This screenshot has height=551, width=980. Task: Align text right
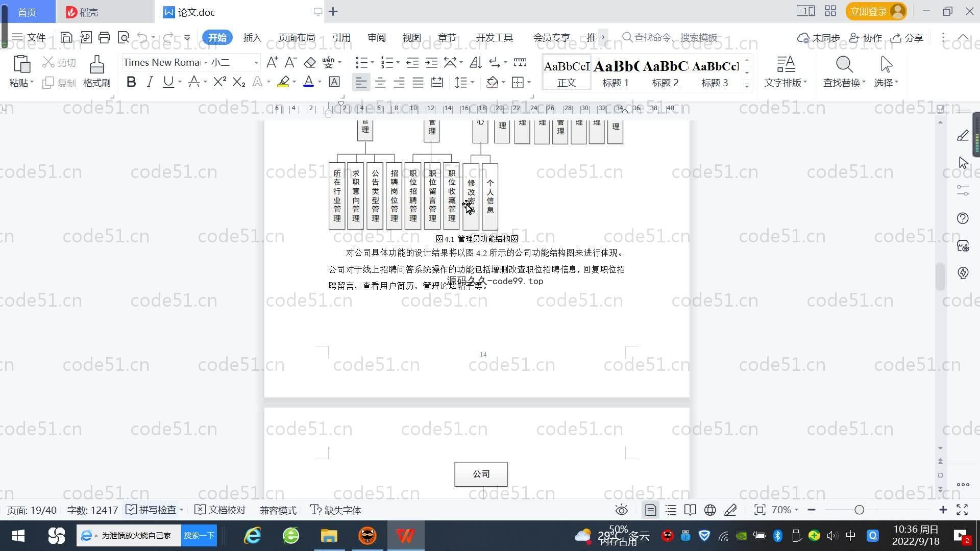pos(399,82)
